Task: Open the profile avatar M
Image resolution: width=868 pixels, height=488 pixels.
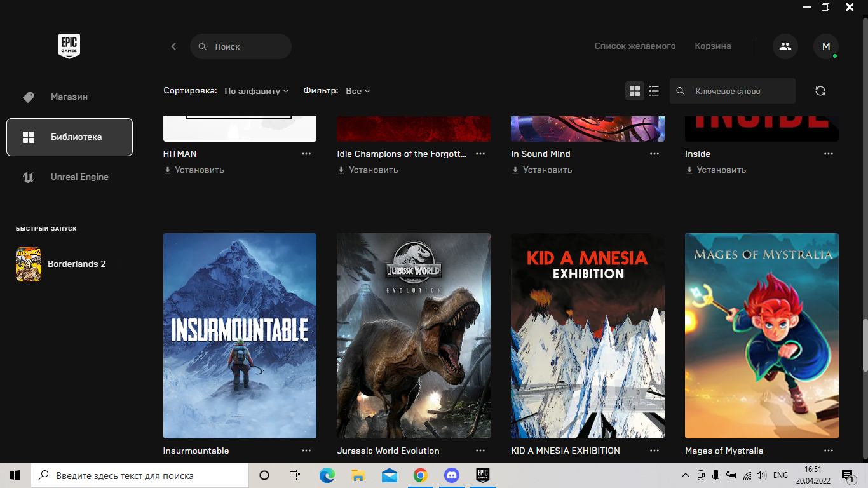Action: tap(826, 46)
